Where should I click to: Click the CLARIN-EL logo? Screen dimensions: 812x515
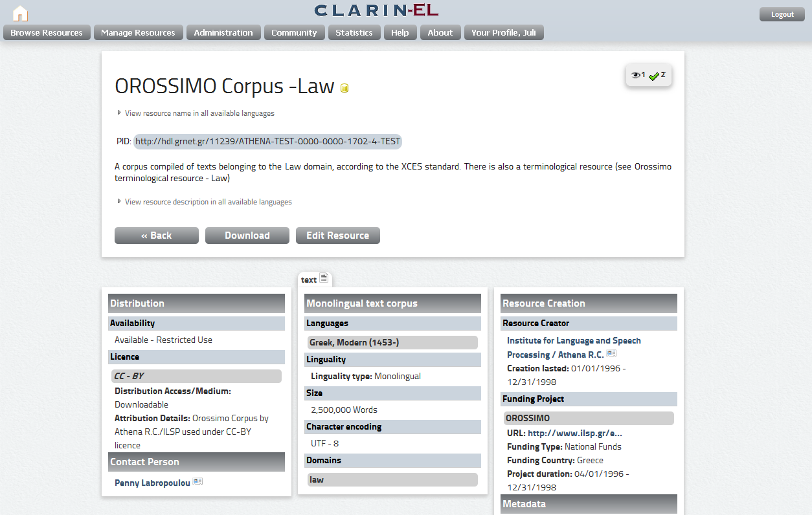tap(376, 10)
